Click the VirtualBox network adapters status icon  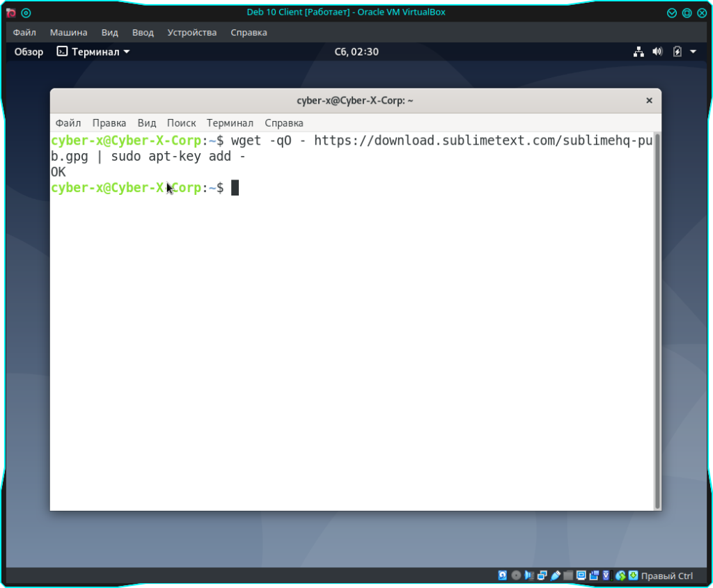click(542, 575)
